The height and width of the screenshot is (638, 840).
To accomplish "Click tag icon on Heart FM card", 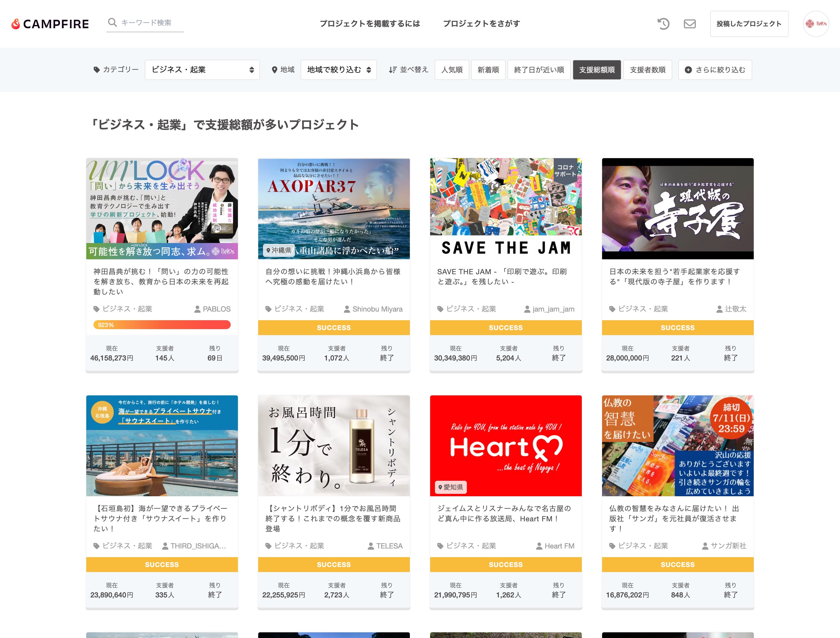I will tap(440, 546).
